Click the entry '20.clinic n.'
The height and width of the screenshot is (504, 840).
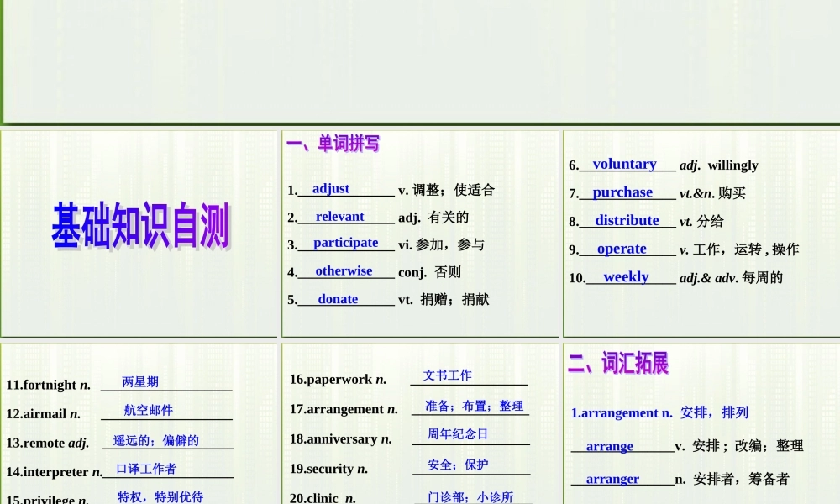pyautogui.click(x=323, y=497)
